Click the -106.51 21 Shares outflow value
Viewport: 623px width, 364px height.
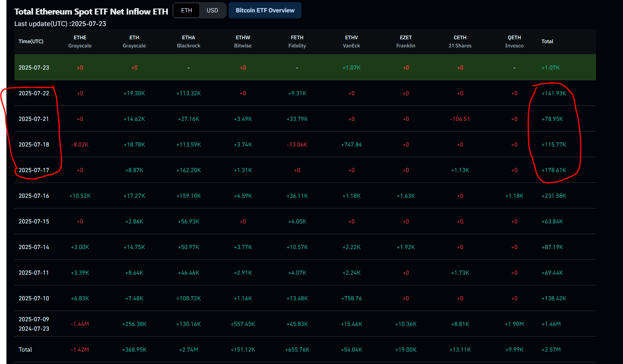point(460,119)
